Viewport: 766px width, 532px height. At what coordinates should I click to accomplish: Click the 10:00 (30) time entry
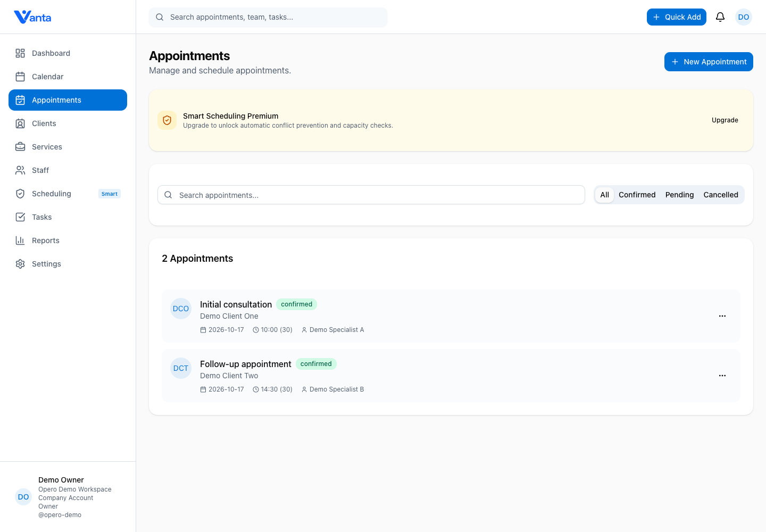click(272, 330)
